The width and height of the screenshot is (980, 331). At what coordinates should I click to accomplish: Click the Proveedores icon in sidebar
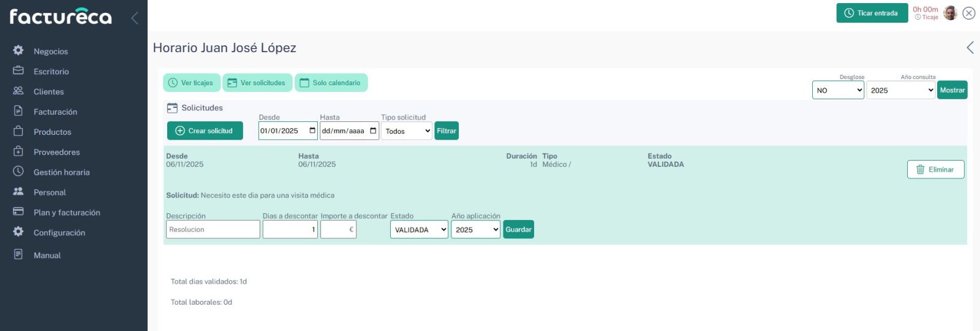[18, 151]
